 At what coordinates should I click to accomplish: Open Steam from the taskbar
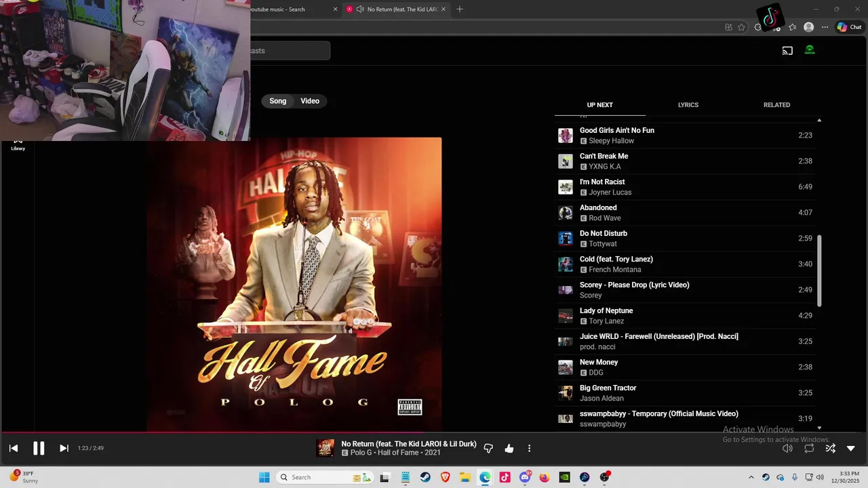coord(425,477)
